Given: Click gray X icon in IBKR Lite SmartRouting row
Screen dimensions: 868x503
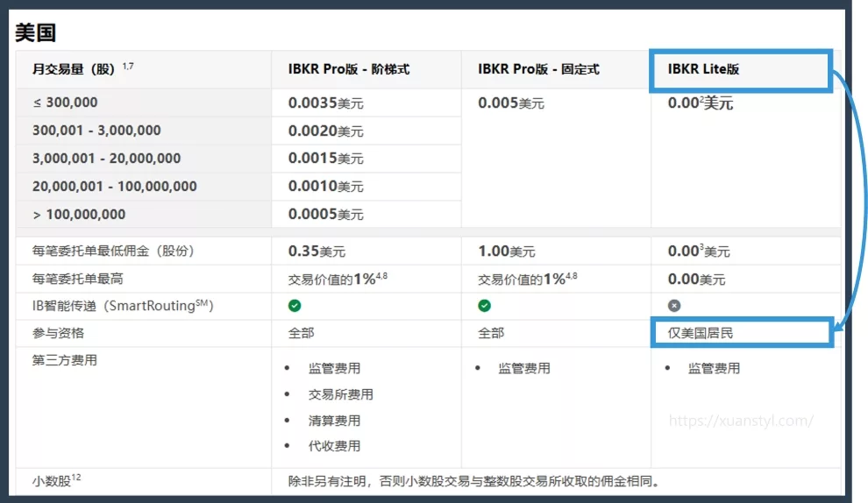Looking at the screenshot, I should click(x=673, y=306).
